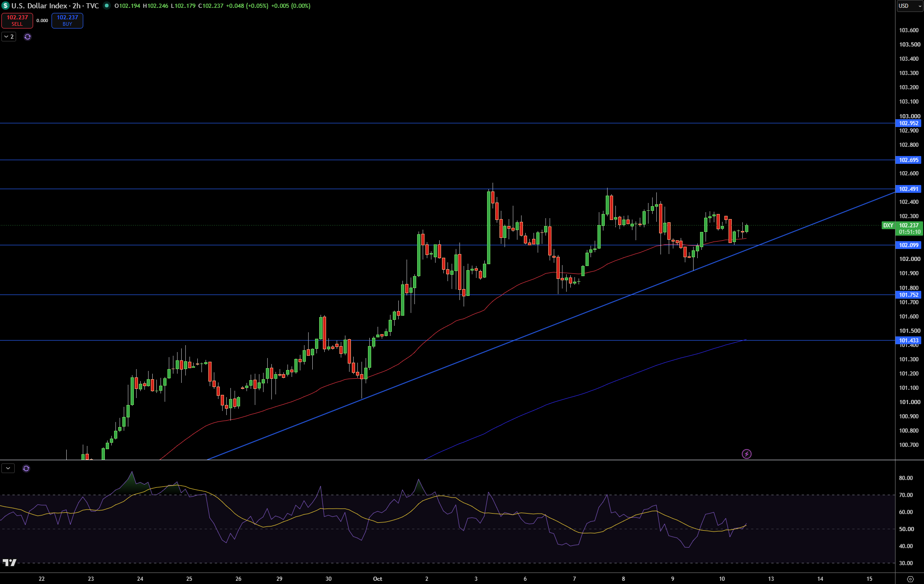Click the blue BUY 102.237 button

(67, 20)
